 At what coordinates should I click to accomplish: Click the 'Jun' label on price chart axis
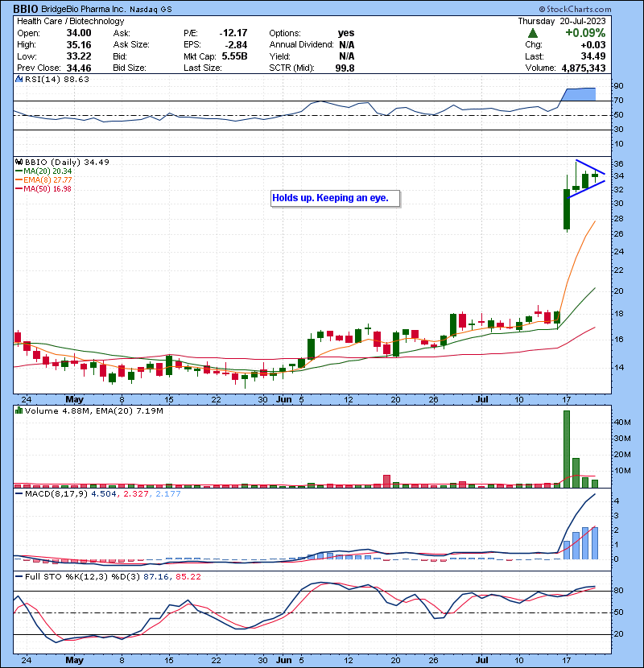coord(284,400)
